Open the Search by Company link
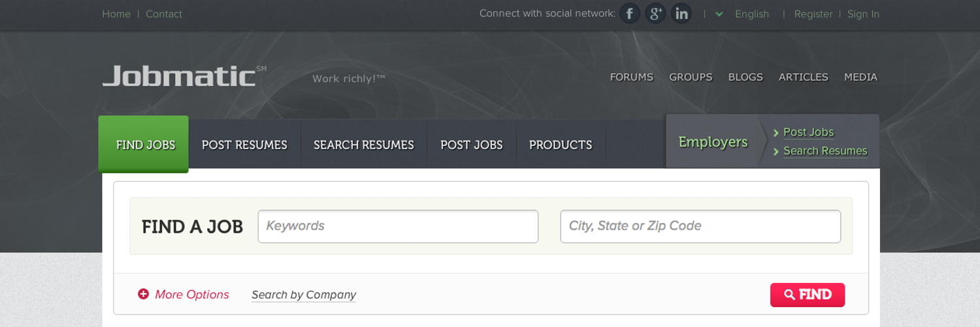 [x=304, y=295]
